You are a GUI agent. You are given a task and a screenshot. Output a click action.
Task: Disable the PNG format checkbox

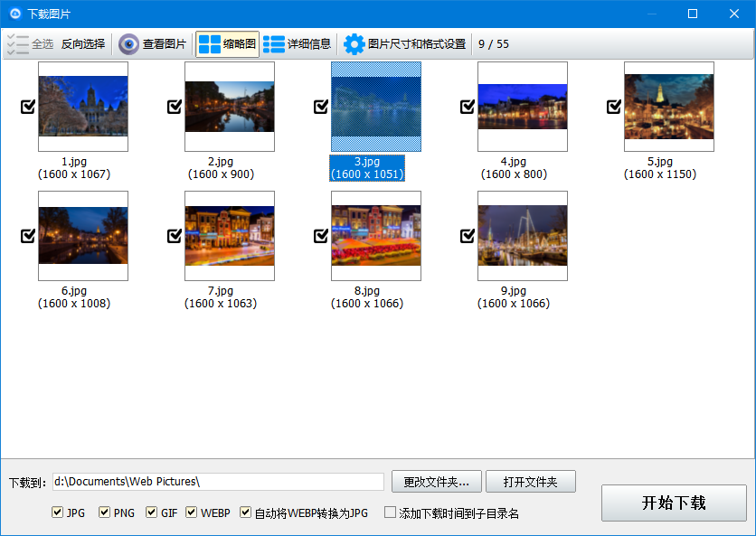(104, 512)
